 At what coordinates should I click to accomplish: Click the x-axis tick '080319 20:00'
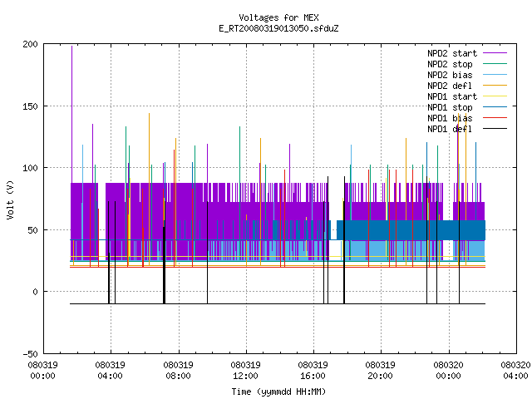pyautogui.click(x=381, y=371)
